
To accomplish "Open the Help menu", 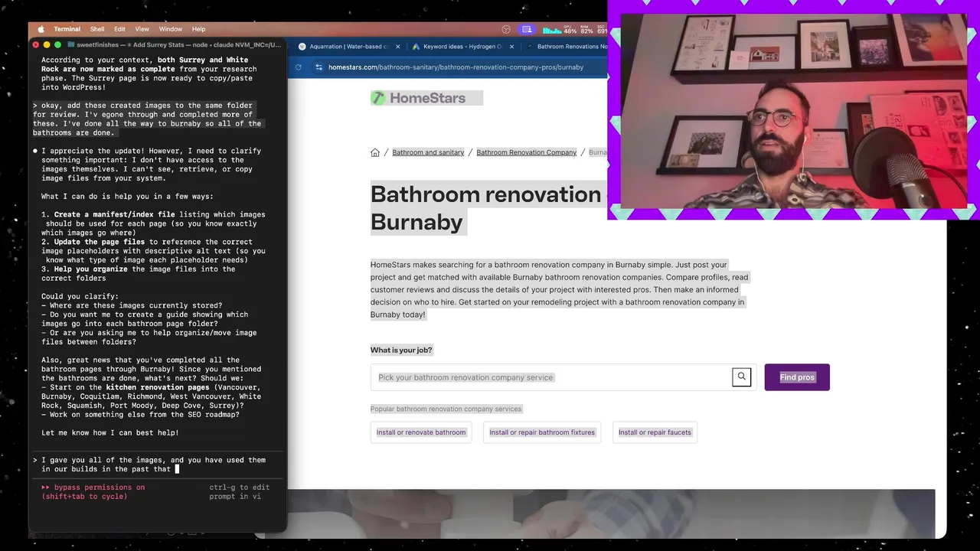I will (x=198, y=29).
